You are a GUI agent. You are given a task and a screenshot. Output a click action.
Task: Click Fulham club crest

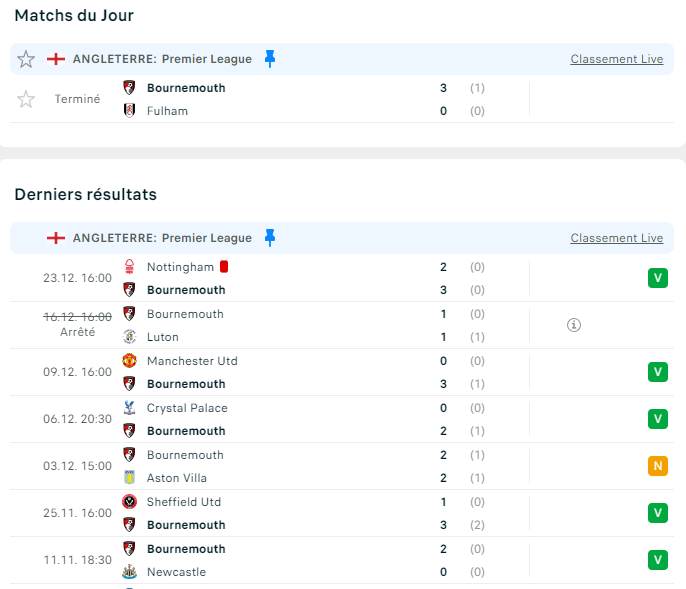(129, 111)
